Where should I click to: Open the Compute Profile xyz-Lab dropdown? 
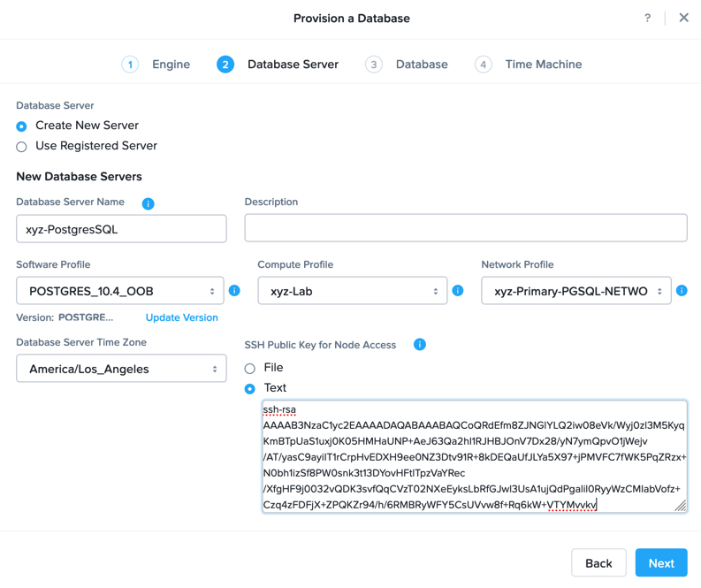(353, 291)
